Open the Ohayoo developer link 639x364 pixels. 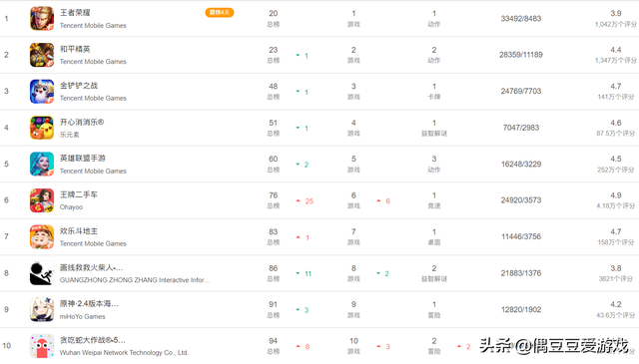point(71,207)
